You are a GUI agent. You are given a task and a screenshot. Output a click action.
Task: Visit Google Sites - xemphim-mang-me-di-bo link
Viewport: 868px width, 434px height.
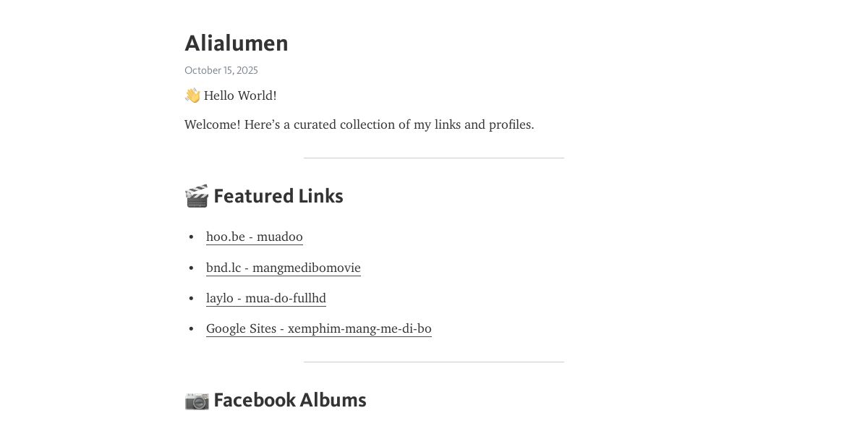point(319,328)
